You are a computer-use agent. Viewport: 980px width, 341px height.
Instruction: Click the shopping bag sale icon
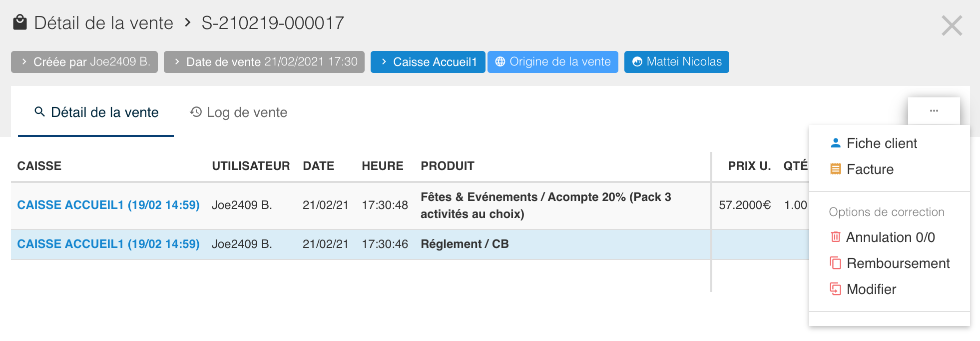[20, 22]
